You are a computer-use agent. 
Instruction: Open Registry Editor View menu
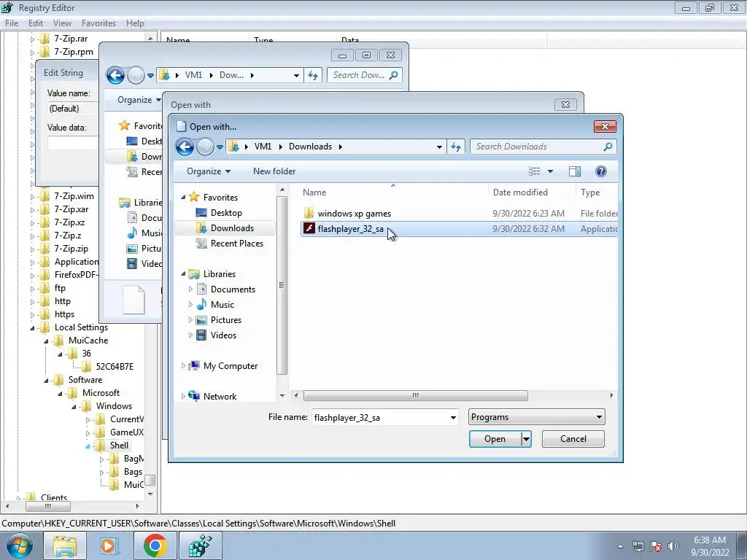coord(62,23)
